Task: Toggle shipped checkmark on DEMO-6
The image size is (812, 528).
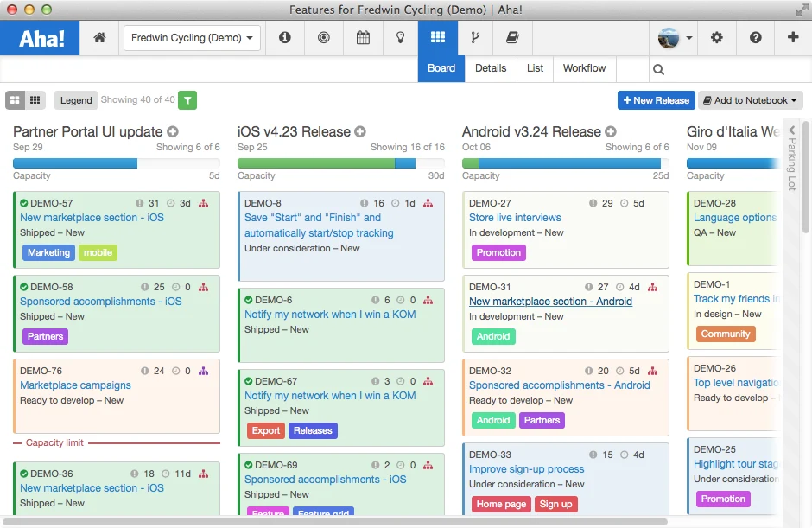Action: pos(249,300)
